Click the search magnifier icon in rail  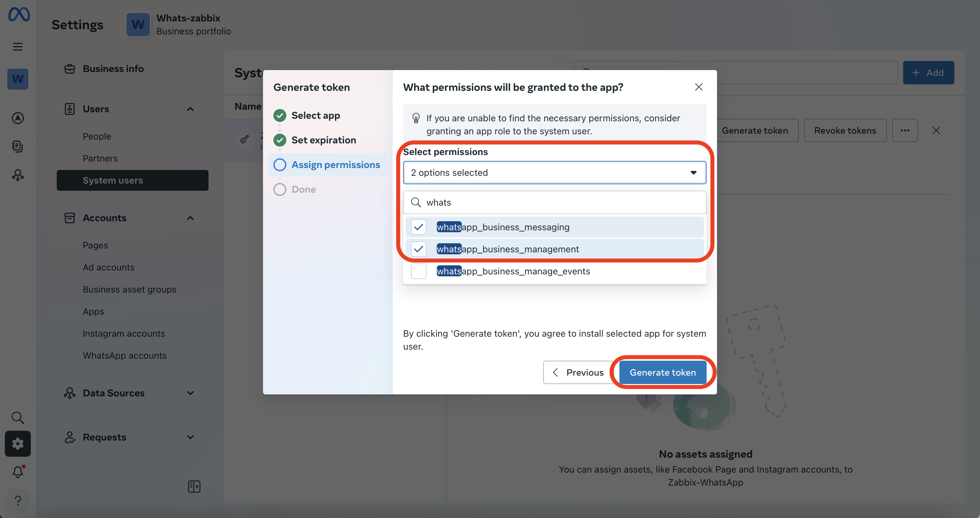pyautogui.click(x=18, y=417)
